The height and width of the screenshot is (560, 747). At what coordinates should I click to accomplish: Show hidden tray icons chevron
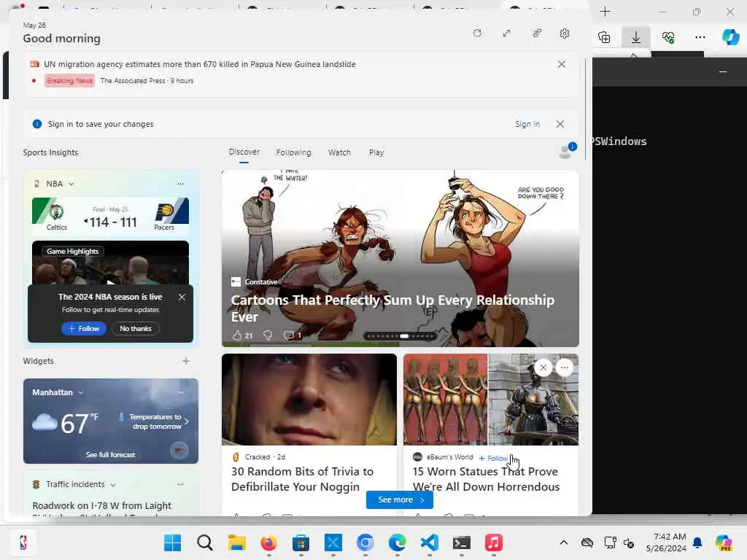[x=564, y=542]
